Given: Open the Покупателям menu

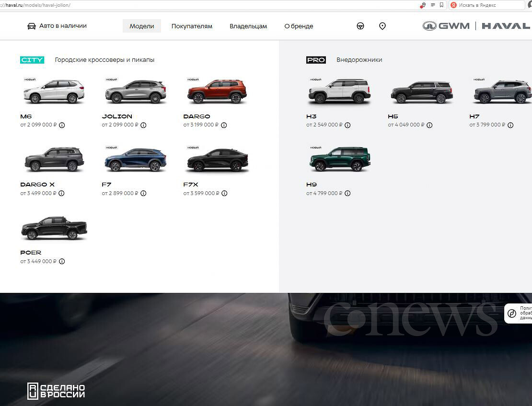Looking at the screenshot, I should point(192,26).
